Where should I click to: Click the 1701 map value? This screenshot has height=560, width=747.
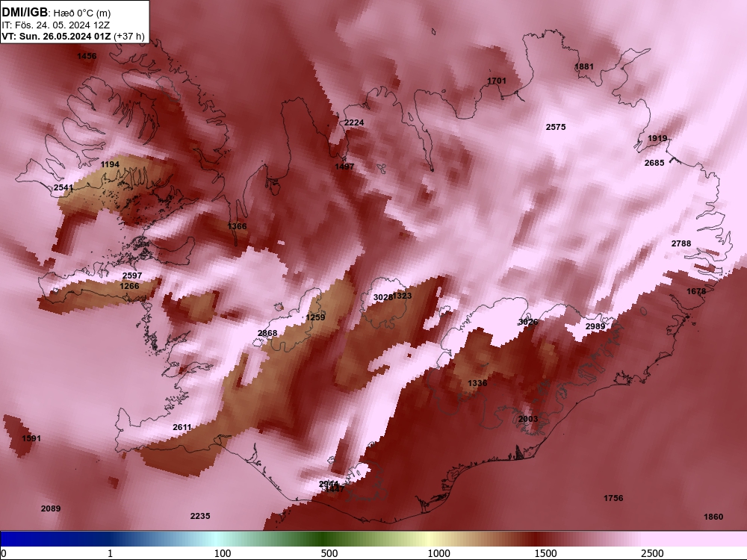click(497, 81)
